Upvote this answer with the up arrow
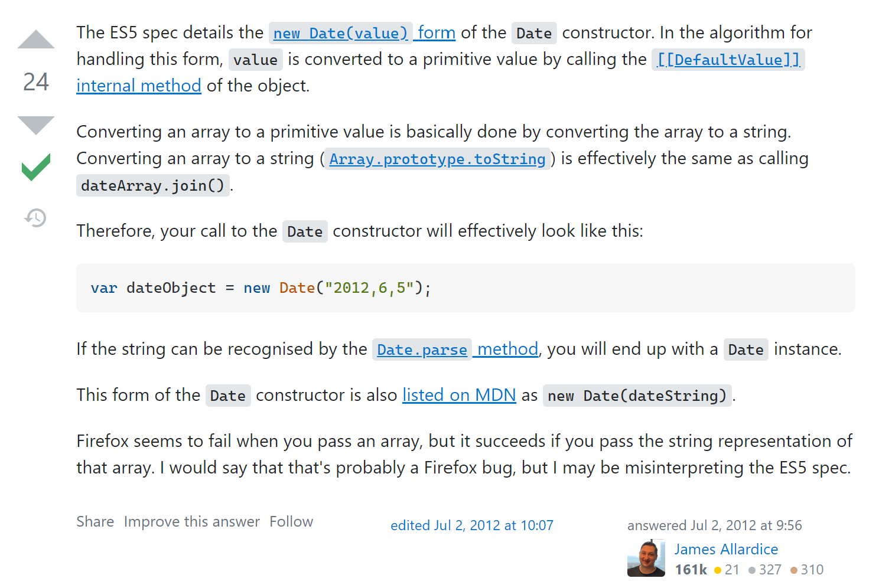 point(36,39)
